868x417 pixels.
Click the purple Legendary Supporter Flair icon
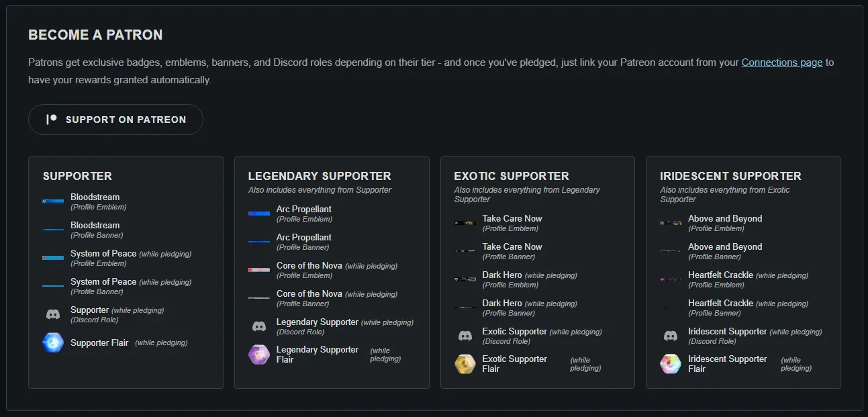point(259,355)
